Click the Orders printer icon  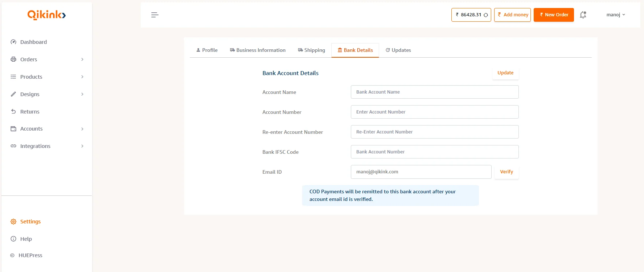(x=13, y=59)
